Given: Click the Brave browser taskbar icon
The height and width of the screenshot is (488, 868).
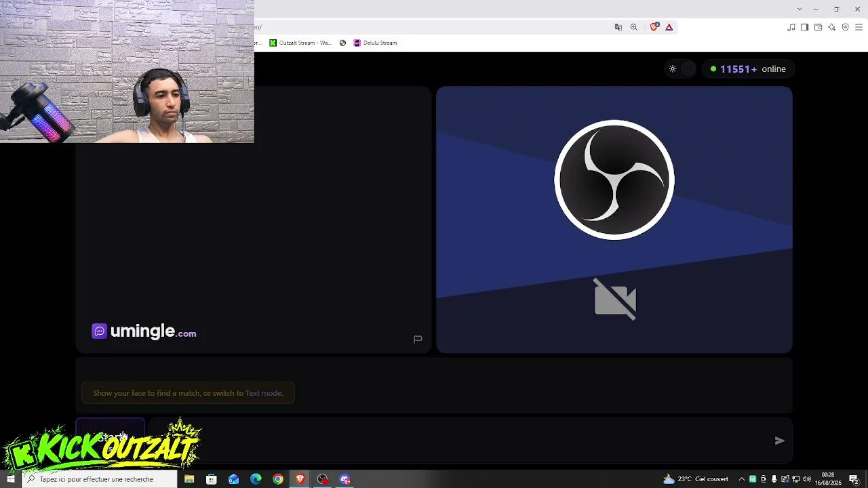Looking at the screenshot, I should pos(300,479).
